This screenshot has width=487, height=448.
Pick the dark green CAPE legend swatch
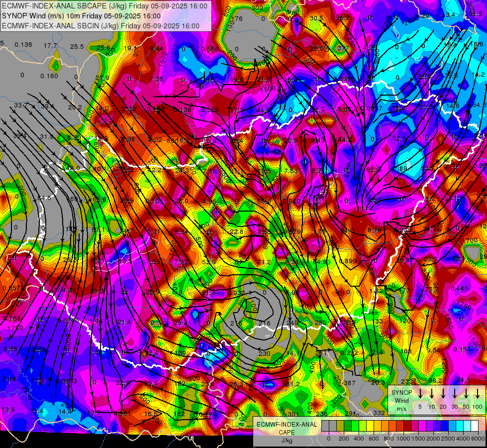tap(348, 426)
